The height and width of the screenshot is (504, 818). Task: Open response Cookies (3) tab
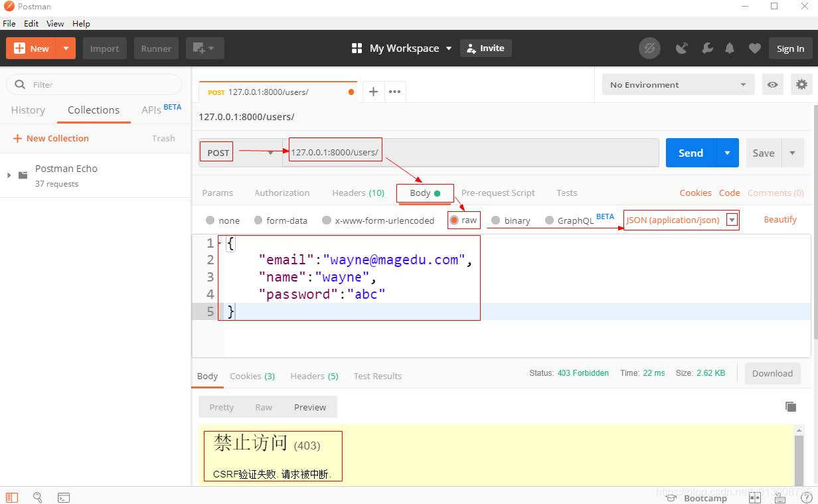(252, 376)
